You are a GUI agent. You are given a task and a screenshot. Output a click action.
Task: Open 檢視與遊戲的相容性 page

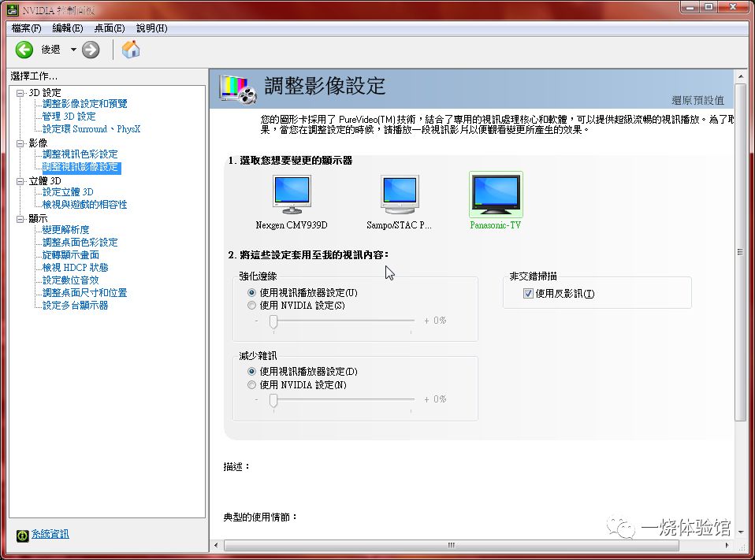pyautogui.click(x=85, y=205)
